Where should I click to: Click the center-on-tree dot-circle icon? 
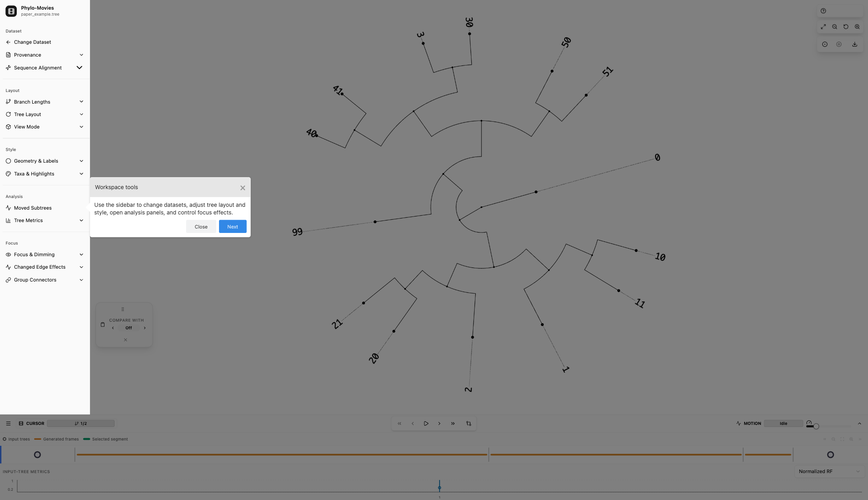click(825, 45)
